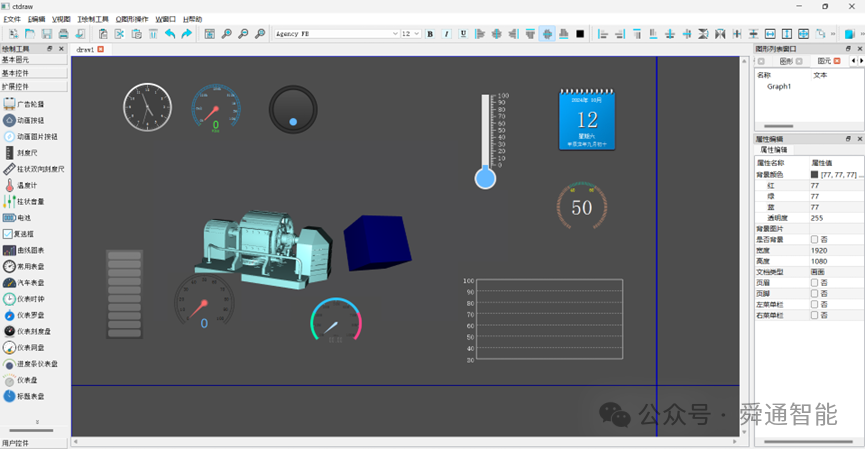865x449 pixels.
Task: Click the round knob widget on canvas
Action: point(293,109)
